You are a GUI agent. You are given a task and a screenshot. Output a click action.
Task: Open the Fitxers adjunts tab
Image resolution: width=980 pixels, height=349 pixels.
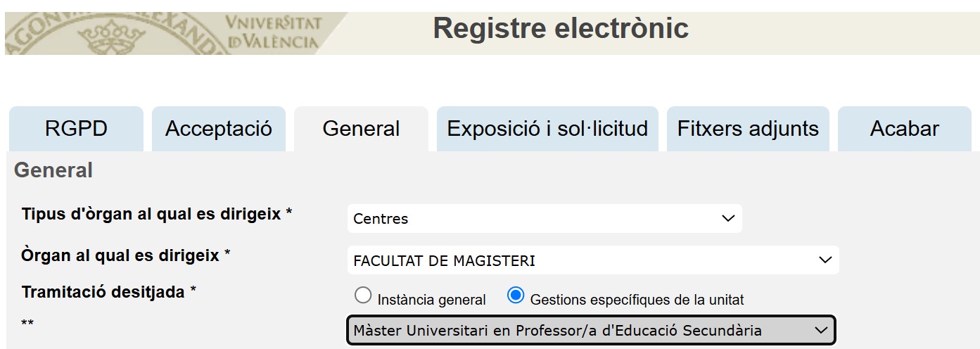(x=748, y=129)
